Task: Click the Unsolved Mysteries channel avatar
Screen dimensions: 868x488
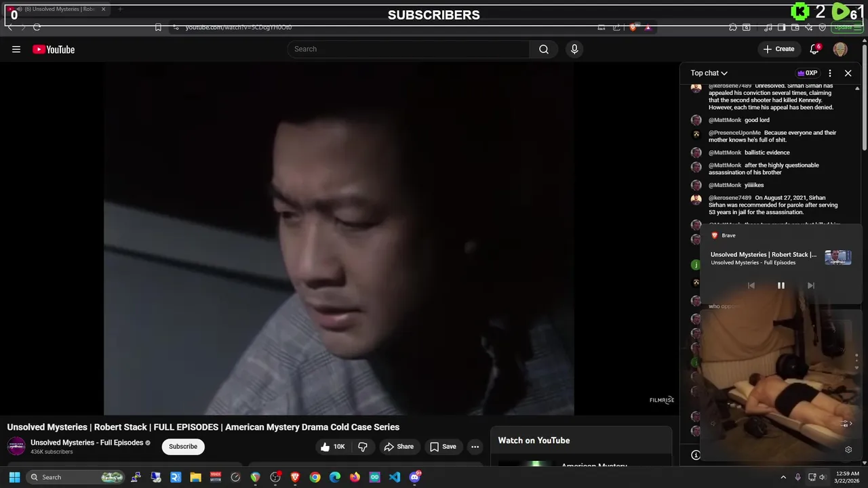Action: [x=16, y=446]
